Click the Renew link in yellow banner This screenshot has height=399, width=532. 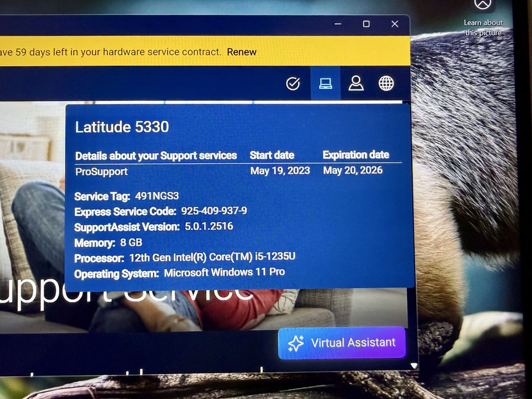tap(242, 52)
